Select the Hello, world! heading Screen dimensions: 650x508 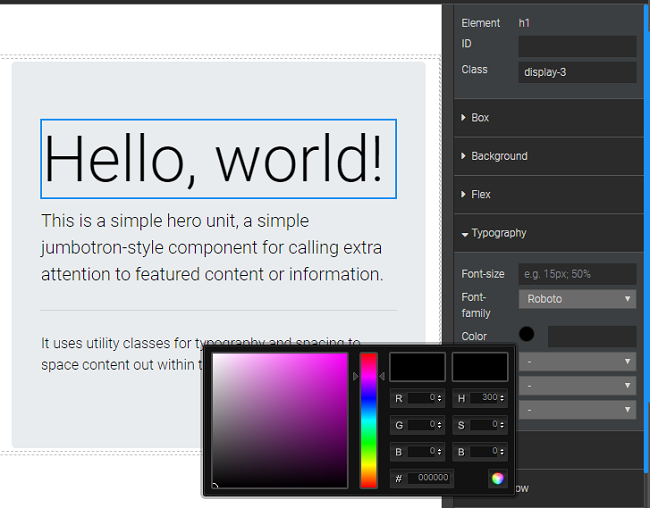pyautogui.click(x=218, y=159)
